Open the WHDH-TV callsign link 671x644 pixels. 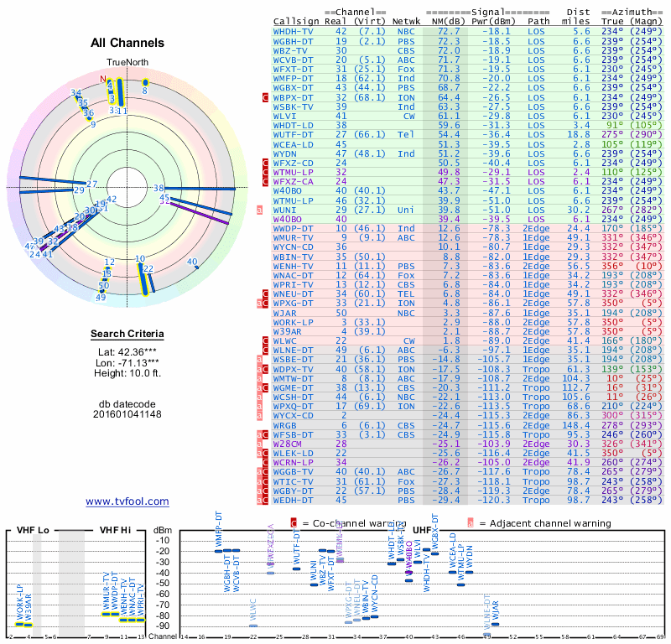point(294,31)
